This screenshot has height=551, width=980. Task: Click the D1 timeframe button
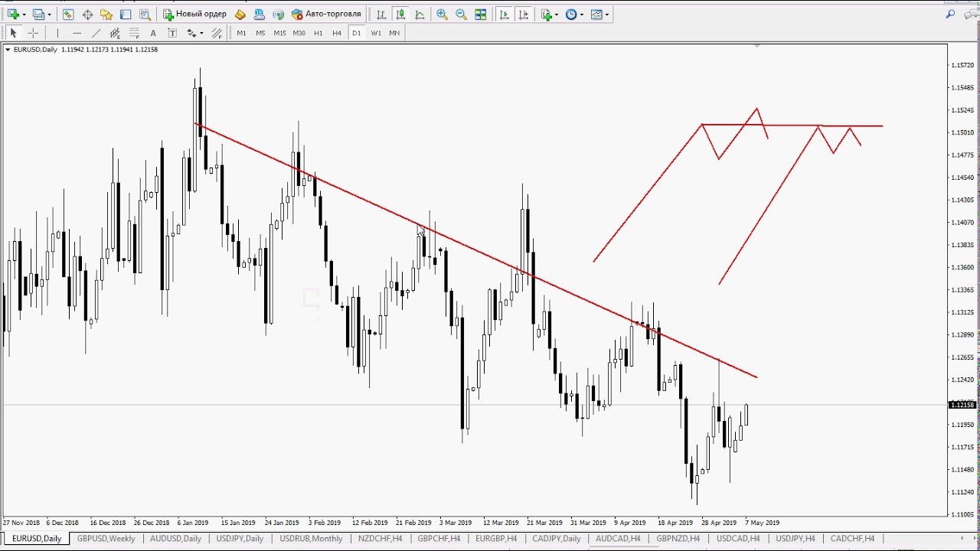click(x=356, y=33)
